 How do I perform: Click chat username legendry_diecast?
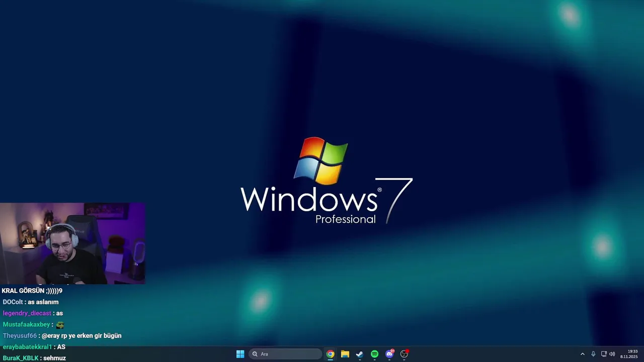pos(27,313)
